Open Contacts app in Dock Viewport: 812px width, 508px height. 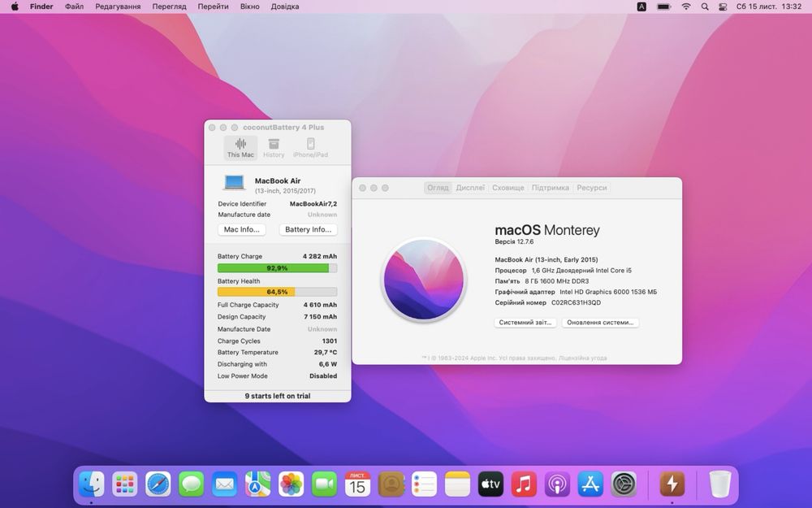[391, 484]
